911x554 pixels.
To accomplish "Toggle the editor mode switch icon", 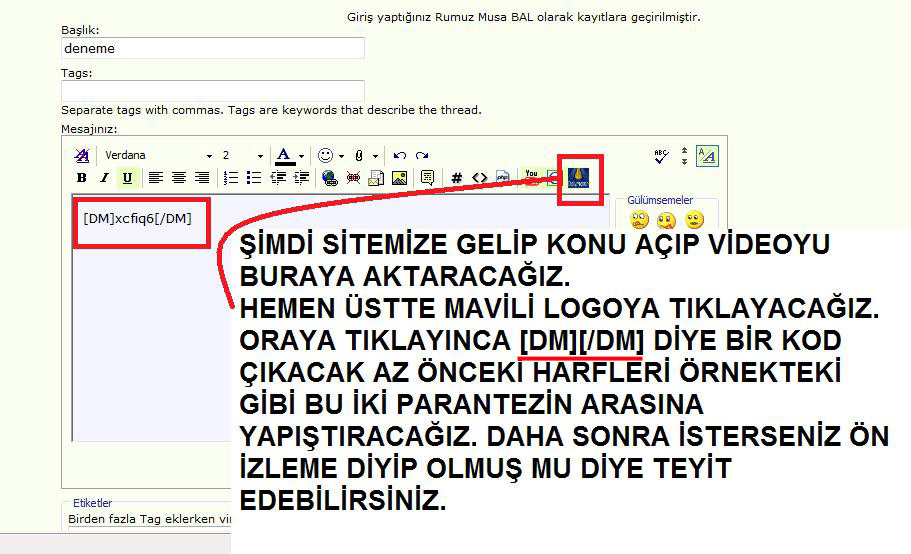I will tap(707, 156).
